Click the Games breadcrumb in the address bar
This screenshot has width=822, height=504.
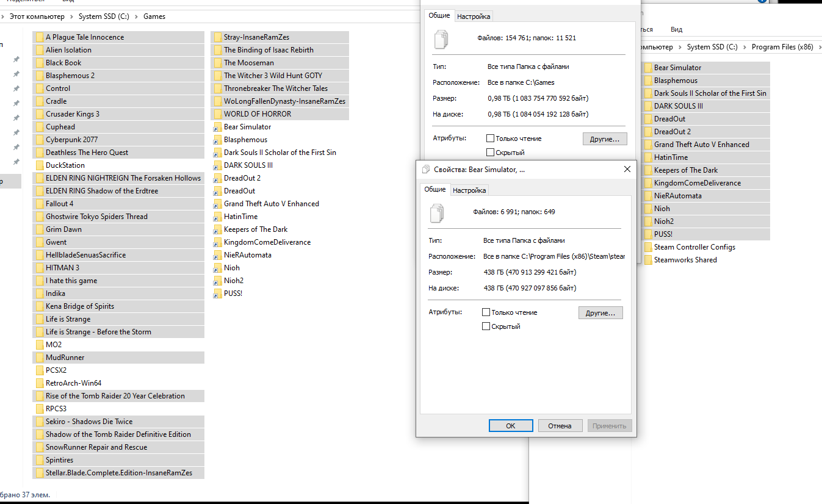[154, 16]
